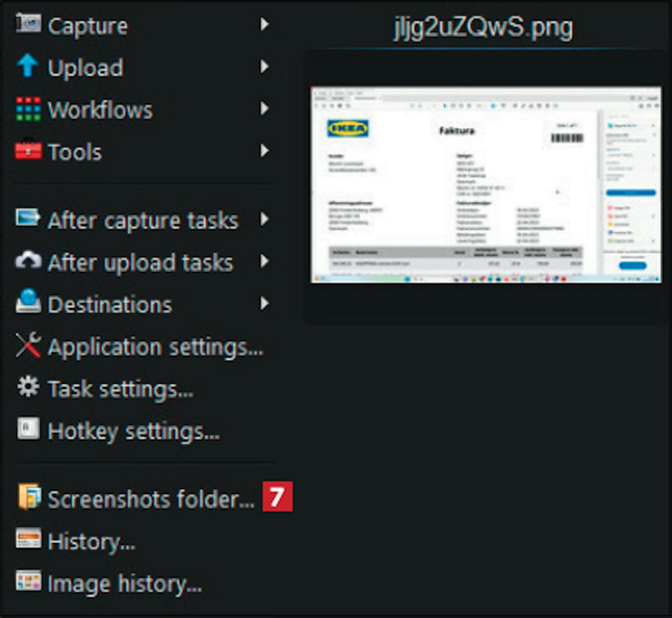The image size is (672, 618).
Task: Click the jljg2uZQwS.png file name title
Action: coord(483,27)
